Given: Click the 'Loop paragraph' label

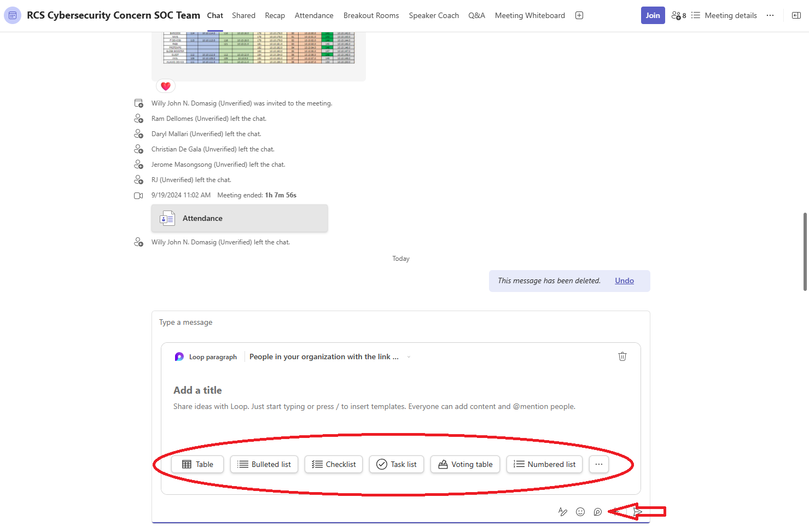Looking at the screenshot, I should click(x=213, y=357).
